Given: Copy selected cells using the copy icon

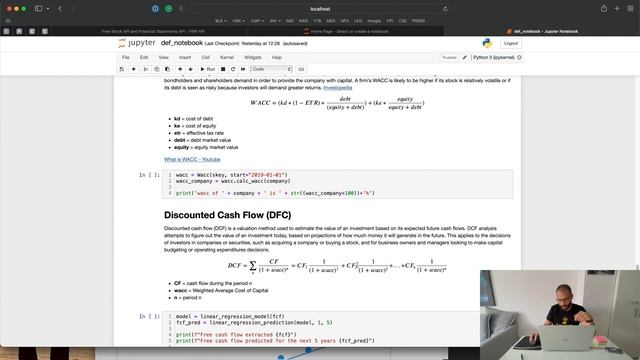Looking at the screenshot, I should (156, 69).
